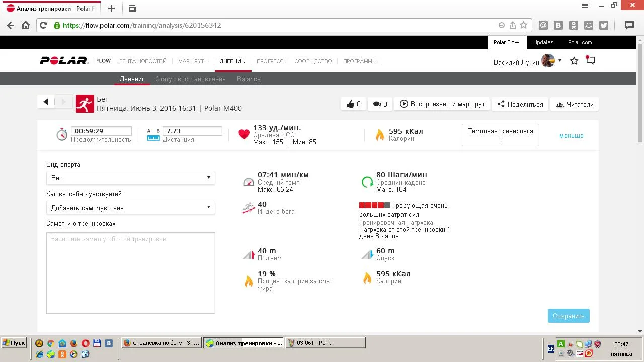
Task: Expand the Вид спорта dropdown
Action: tap(131, 178)
